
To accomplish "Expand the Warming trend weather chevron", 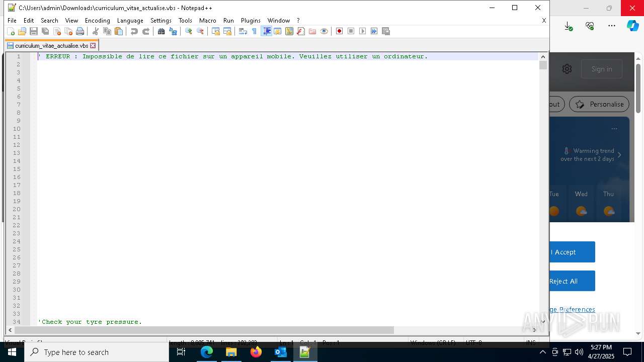I will point(619,155).
